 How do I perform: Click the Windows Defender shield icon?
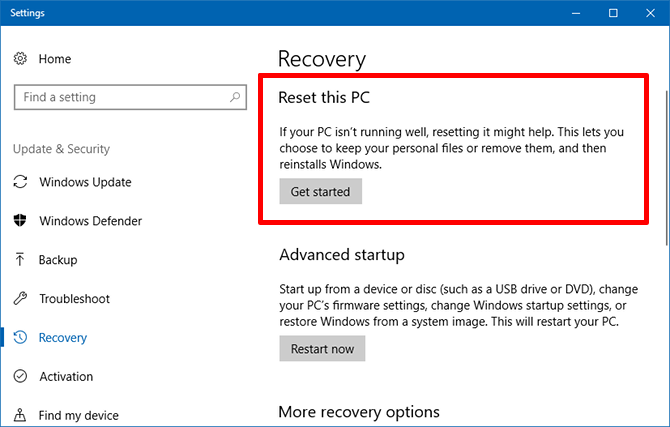[x=20, y=221]
